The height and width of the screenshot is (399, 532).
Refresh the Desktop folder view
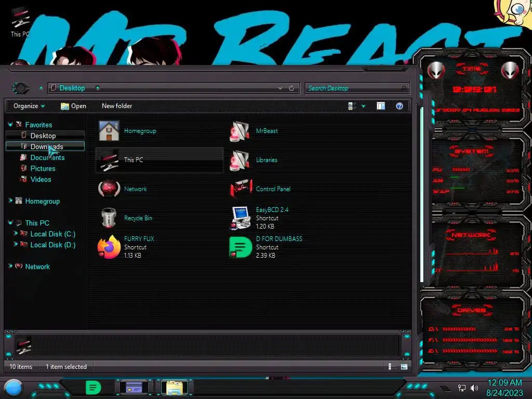[x=291, y=88]
